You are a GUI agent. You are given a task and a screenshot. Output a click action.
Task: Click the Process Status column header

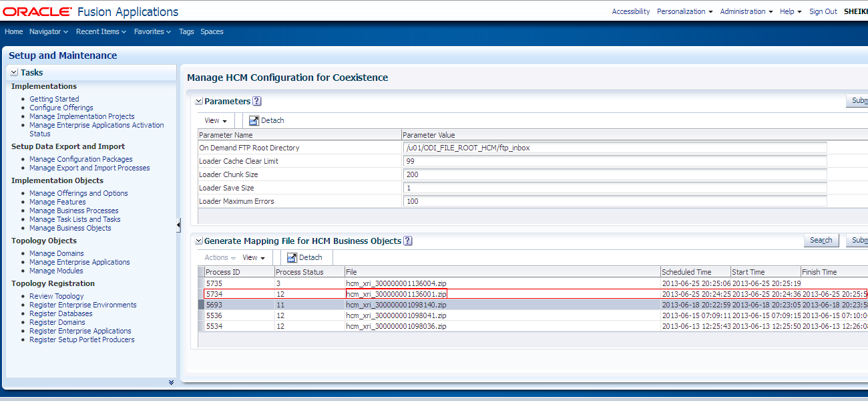(309, 272)
